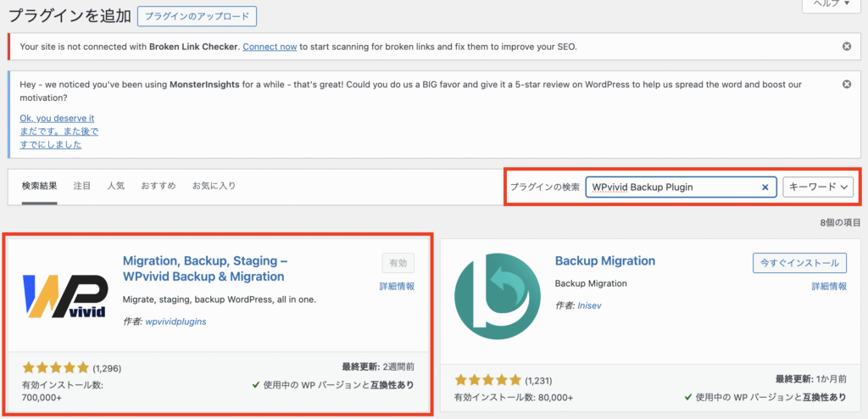This screenshot has width=868, height=419.
Task: Open the キーワード search type dropdown
Action: [818, 187]
